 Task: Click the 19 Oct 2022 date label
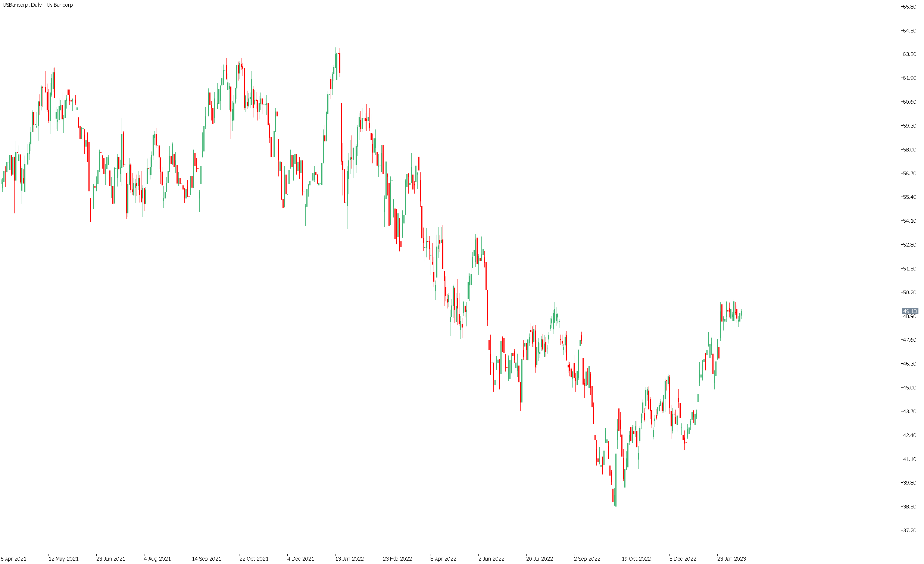point(637,560)
